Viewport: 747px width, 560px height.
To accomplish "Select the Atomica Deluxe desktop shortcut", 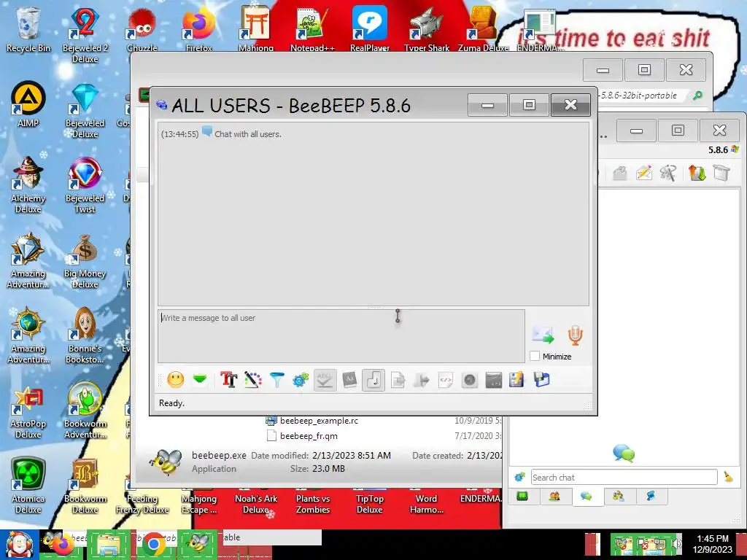I will pos(28,486).
